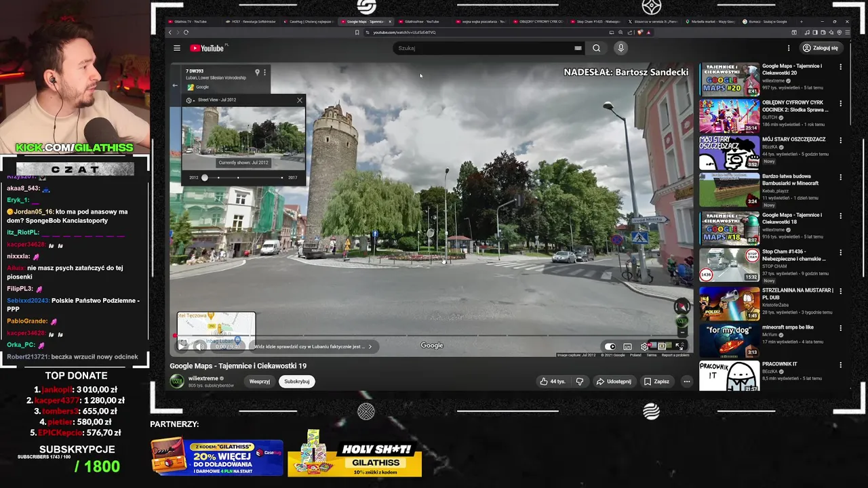Open the player settings gear
Screen dimensions: 868x488
click(x=645, y=346)
